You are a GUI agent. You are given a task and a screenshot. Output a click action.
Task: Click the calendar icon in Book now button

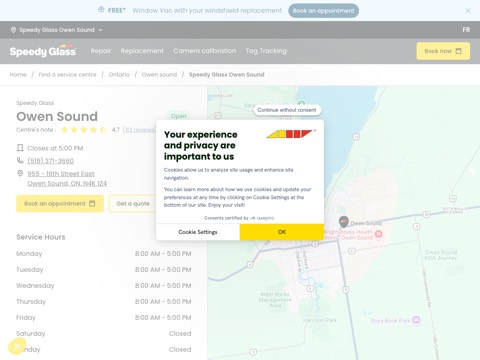tap(459, 51)
